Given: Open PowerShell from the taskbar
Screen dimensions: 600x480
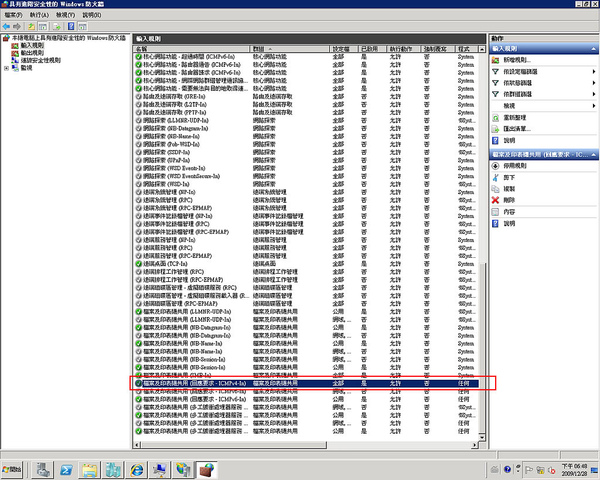Looking at the screenshot, I should pyautogui.click(x=66, y=469).
